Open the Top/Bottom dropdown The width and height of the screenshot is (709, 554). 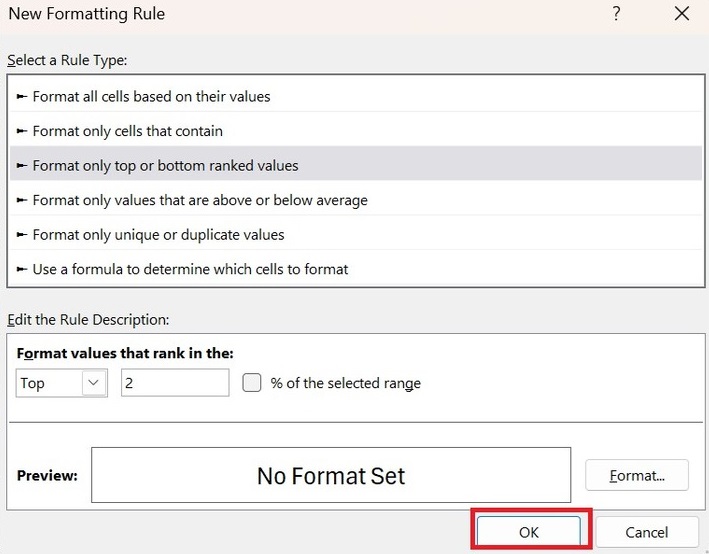[x=94, y=383]
